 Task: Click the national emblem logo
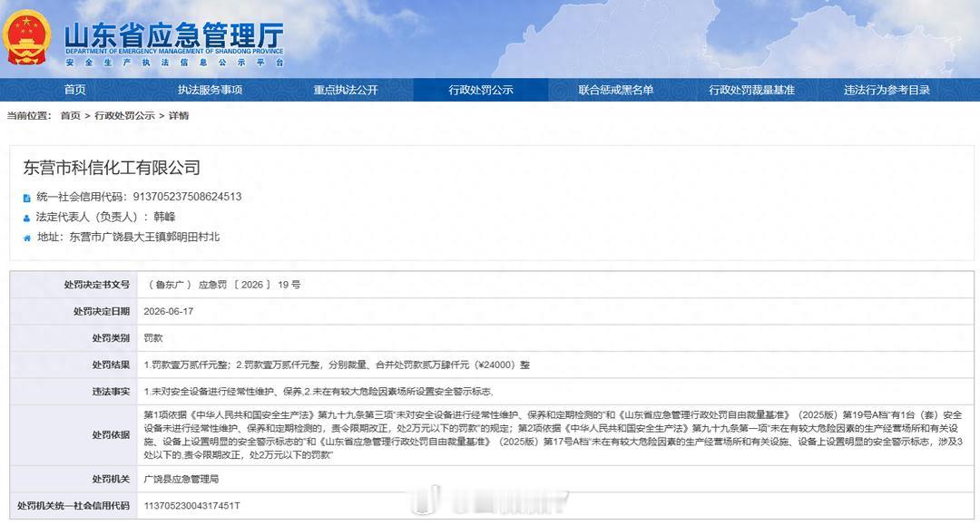tap(26, 37)
